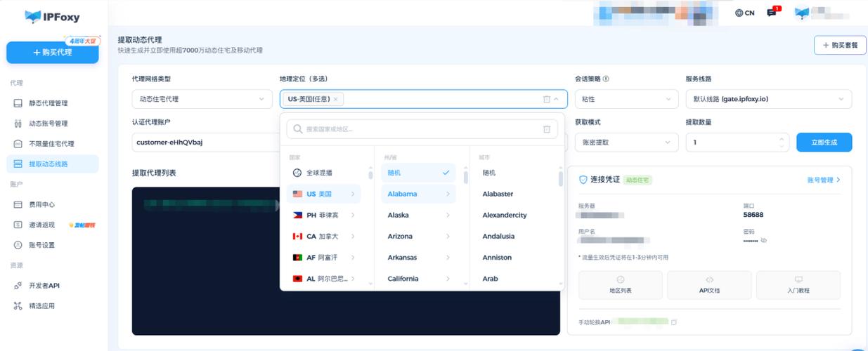This screenshot has height=351, width=868.
Task: Reveal password with the eye icon
Action: pyautogui.click(x=764, y=240)
